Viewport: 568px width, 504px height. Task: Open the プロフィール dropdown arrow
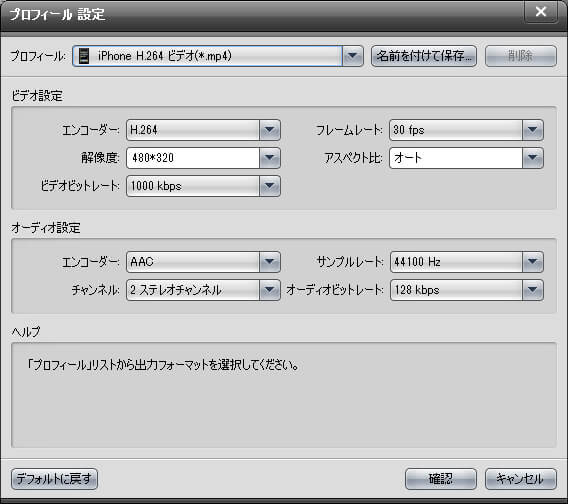tap(352, 56)
